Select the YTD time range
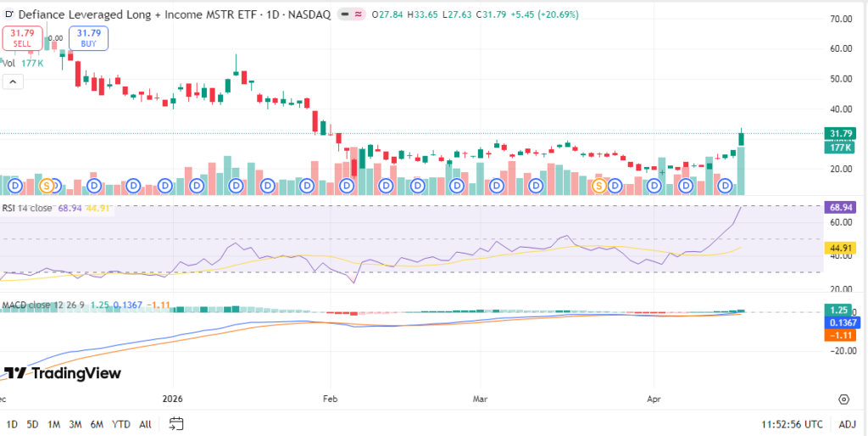 click(120, 423)
